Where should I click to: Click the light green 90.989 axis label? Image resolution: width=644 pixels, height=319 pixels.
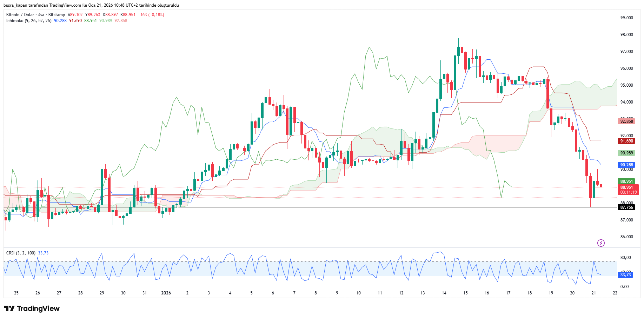626,153
